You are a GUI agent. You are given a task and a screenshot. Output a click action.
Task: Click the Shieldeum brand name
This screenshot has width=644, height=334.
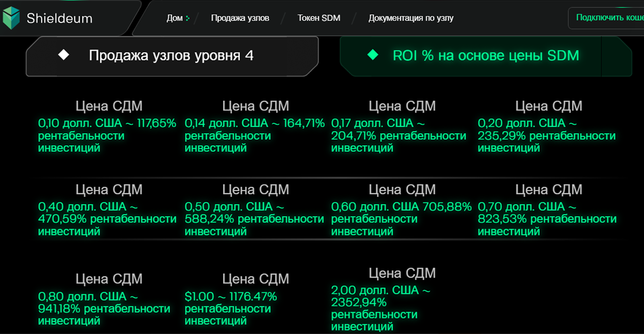[x=60, y=19]
